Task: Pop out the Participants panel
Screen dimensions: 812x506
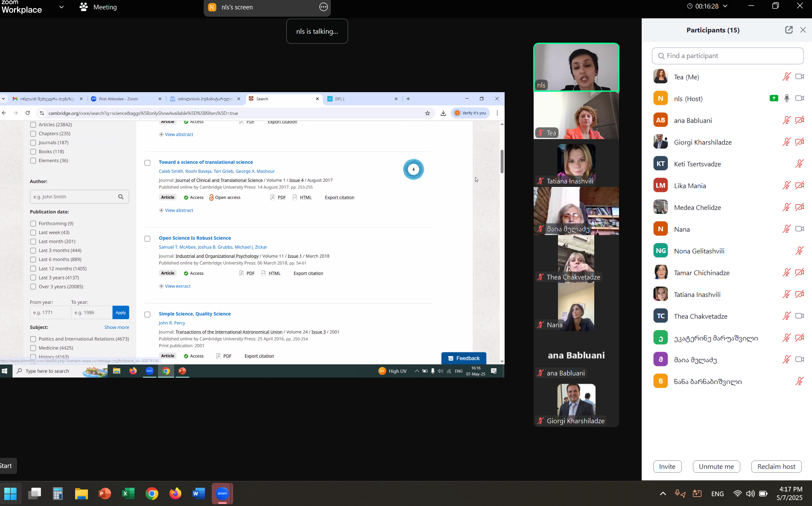Action: pos(789,30)
